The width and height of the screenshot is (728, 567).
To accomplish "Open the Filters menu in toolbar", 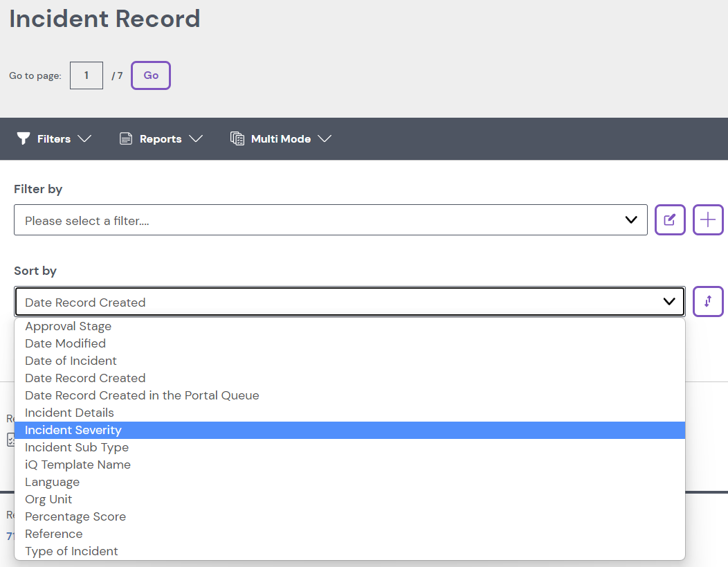I will 54,139.
